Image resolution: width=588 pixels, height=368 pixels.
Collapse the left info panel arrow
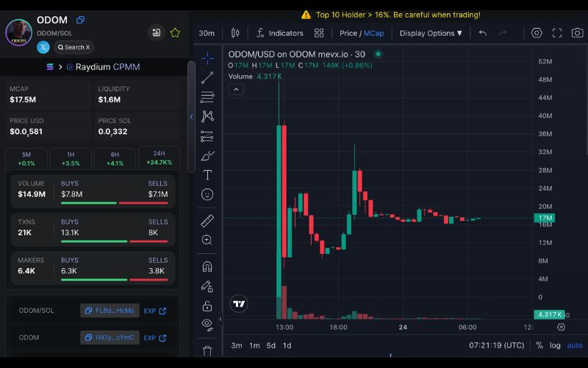tap(191, 117)
